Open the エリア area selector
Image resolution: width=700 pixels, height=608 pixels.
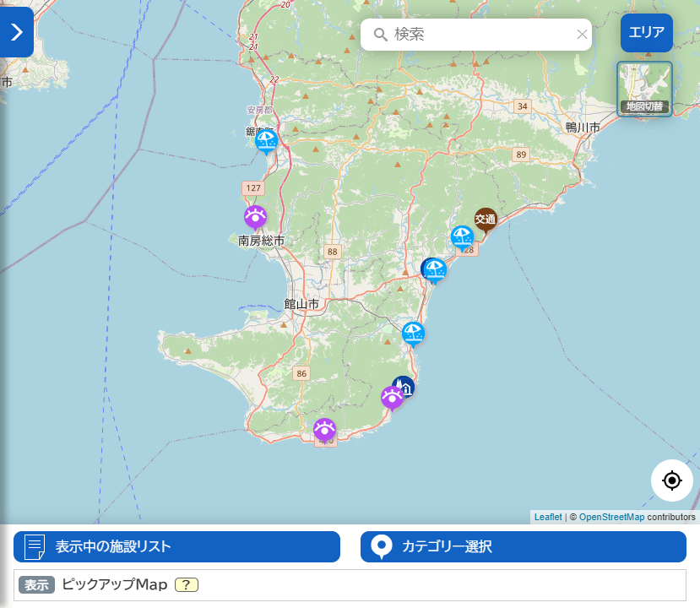click(x=646, y=33)
